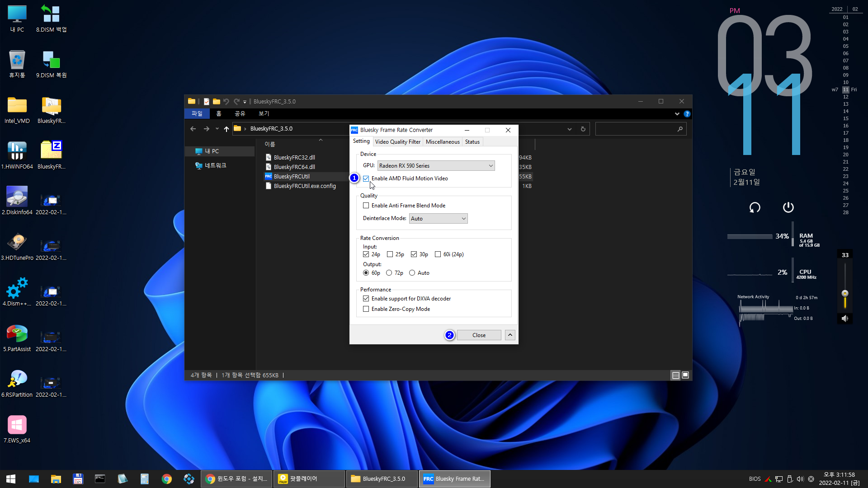Go up one folder in Explorer
Viewport: 868px width, 488px height.
coord(226,129)
